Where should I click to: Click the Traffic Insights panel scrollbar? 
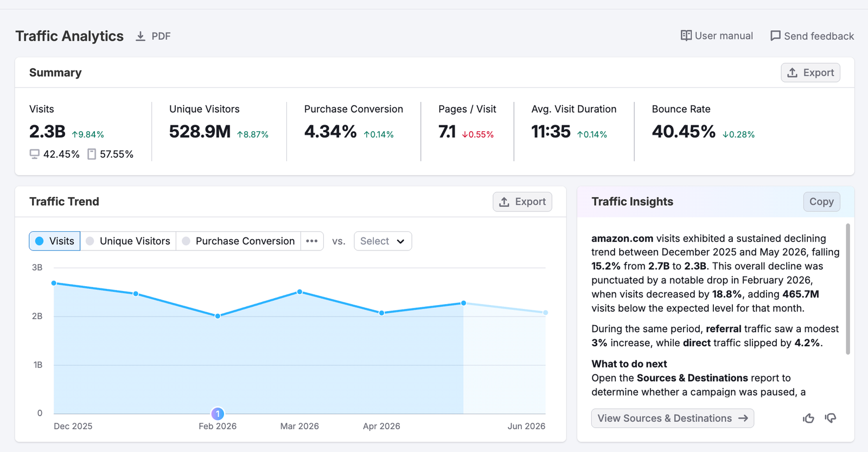pos(848,289)
